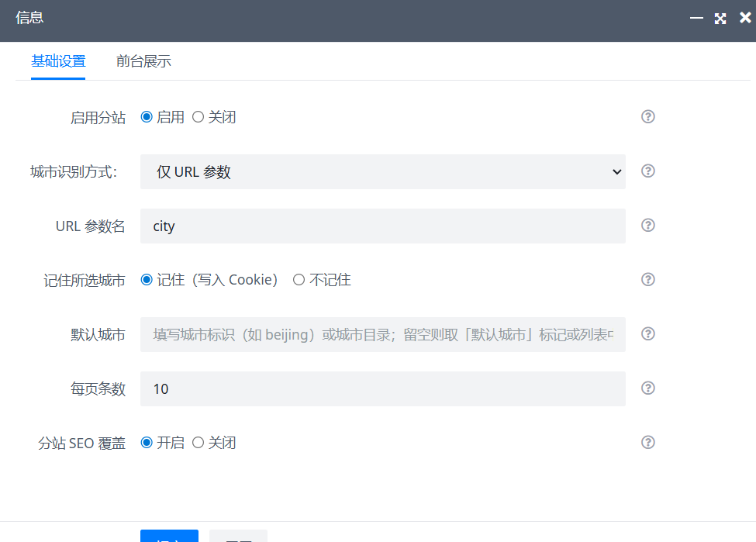
Task: Choose 关闭 for 启用分站
Action: [x=198, y=117]
